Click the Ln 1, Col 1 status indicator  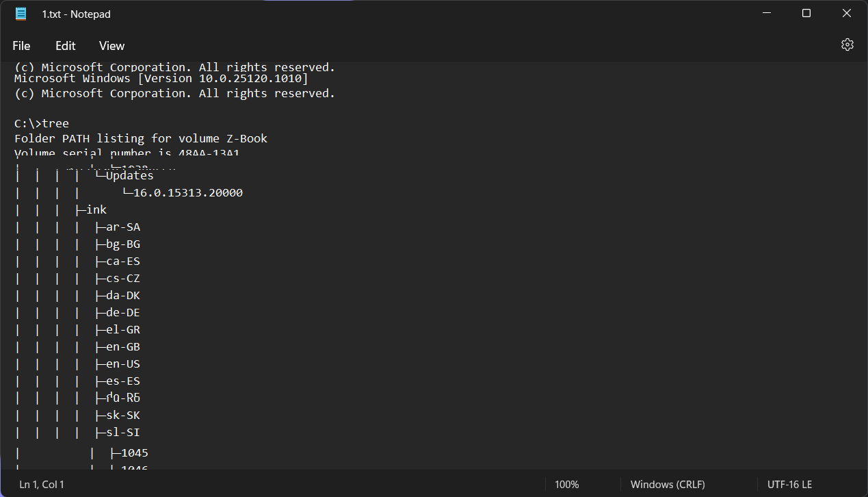(42, 485)
